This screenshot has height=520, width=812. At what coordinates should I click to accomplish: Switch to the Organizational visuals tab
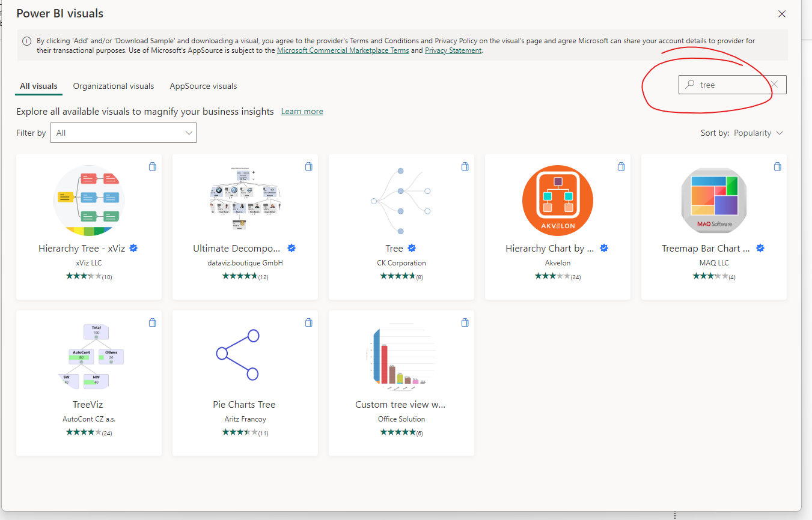(114, 86)
